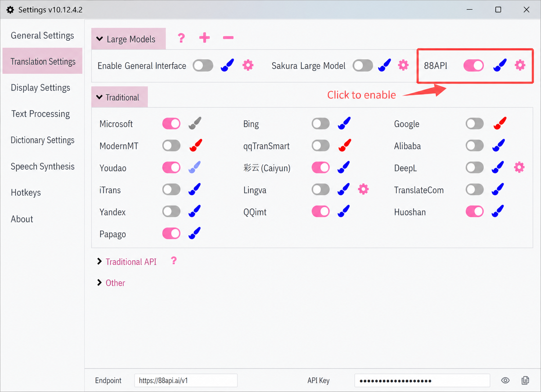The image size is (541, 392).
Task: Click the Yandex brush icon
Action: click(195, 211)
